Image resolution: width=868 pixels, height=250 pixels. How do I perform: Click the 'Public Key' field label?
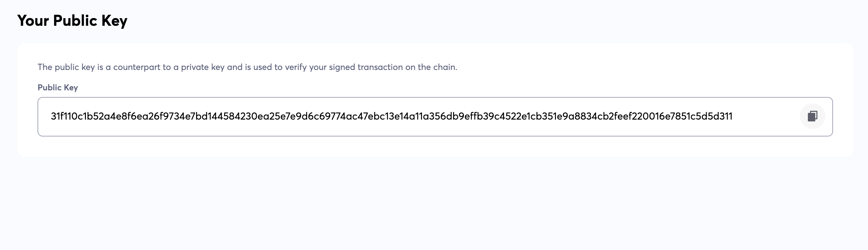tap(58, 87)
